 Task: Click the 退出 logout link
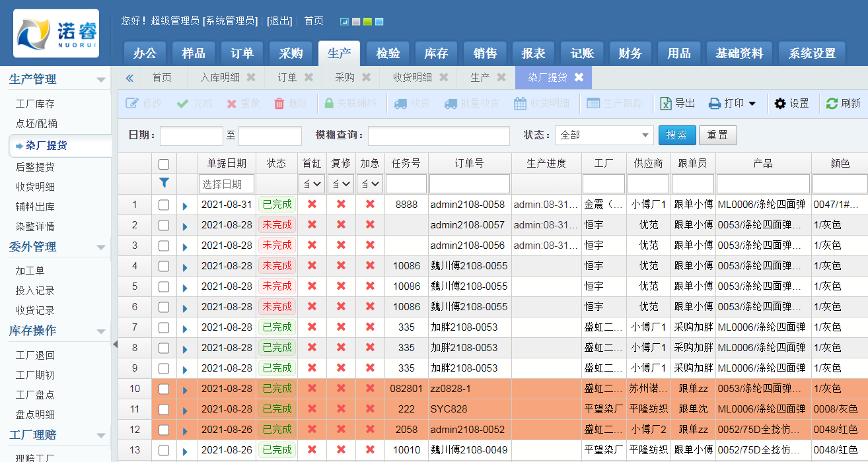[279, 20]
